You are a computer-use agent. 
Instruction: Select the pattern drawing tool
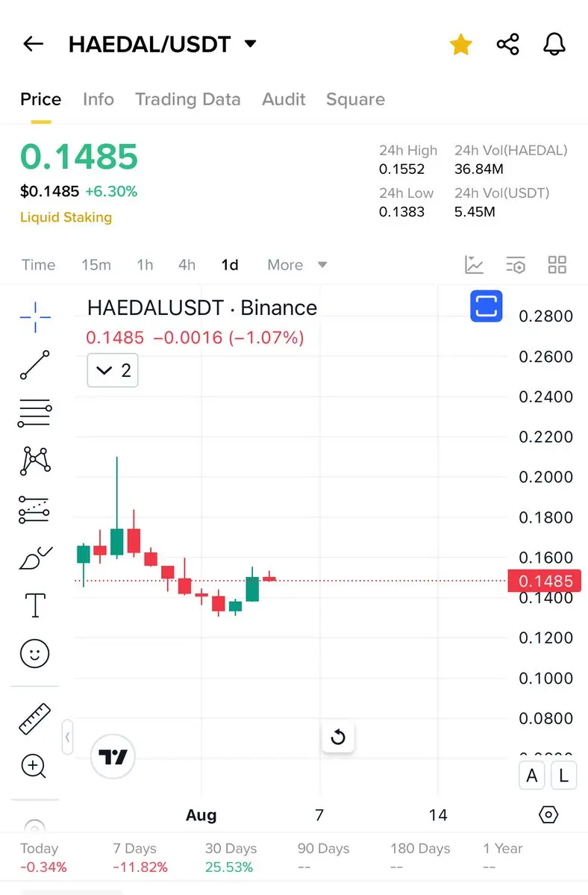35,461
